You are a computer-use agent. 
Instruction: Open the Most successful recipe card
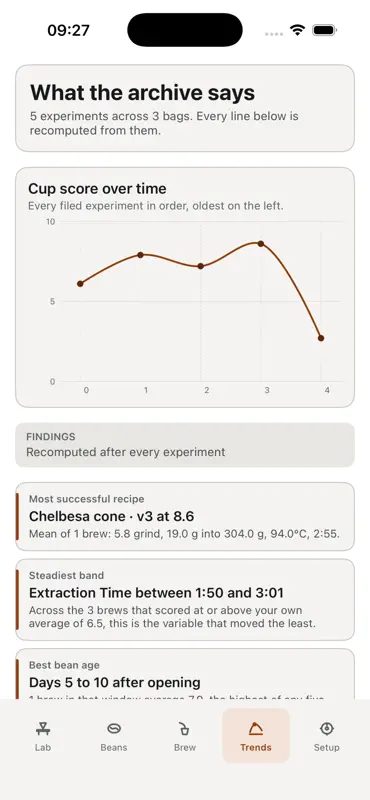(x=185, y=516)
